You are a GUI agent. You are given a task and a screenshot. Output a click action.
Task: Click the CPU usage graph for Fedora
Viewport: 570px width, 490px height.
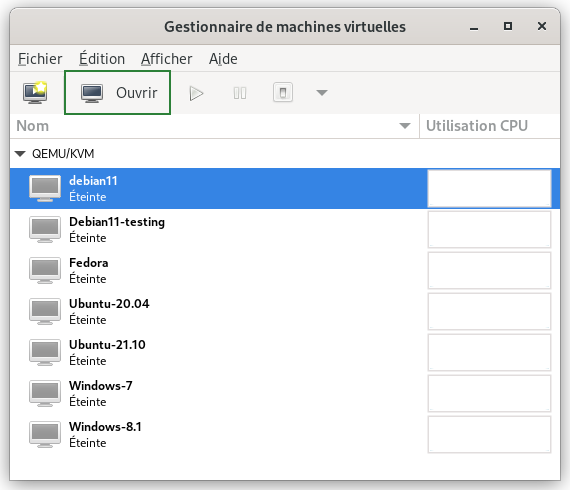tap(489, 270)
